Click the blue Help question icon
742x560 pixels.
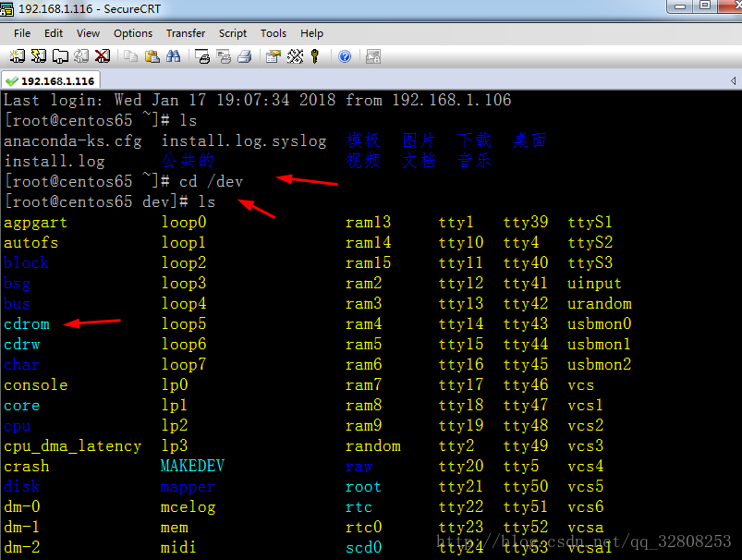click(345, 56)
